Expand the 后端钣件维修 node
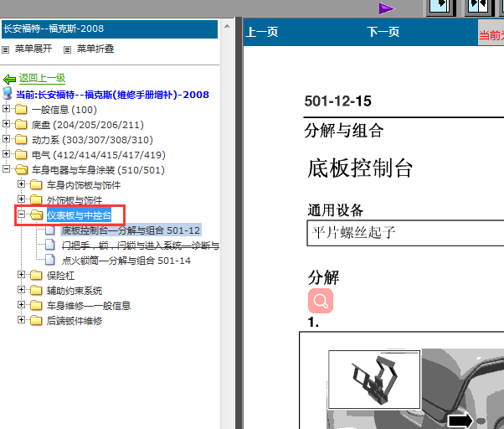The width and height of the screenshot is (504, 429). (x=21, y=320)
